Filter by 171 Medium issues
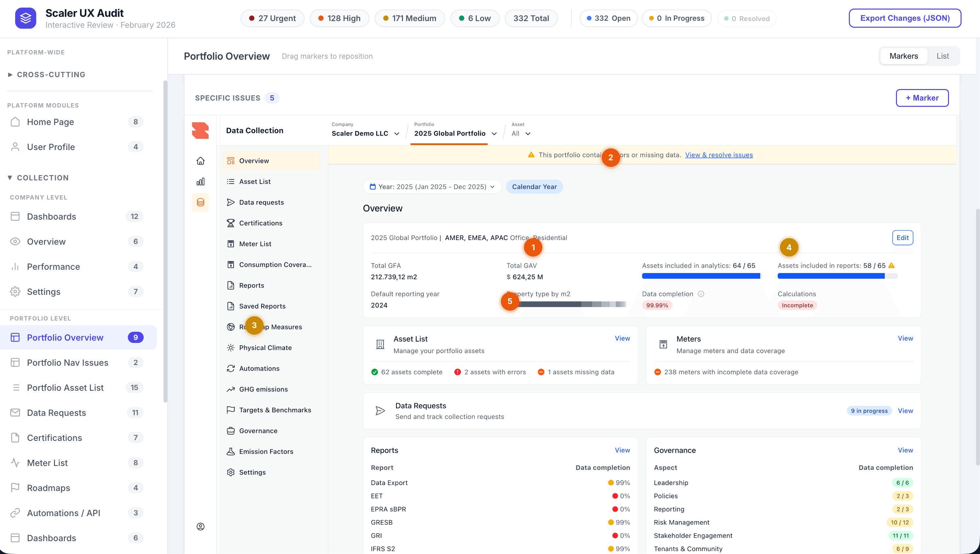The image size is (980, 554). tap(410, 18)
